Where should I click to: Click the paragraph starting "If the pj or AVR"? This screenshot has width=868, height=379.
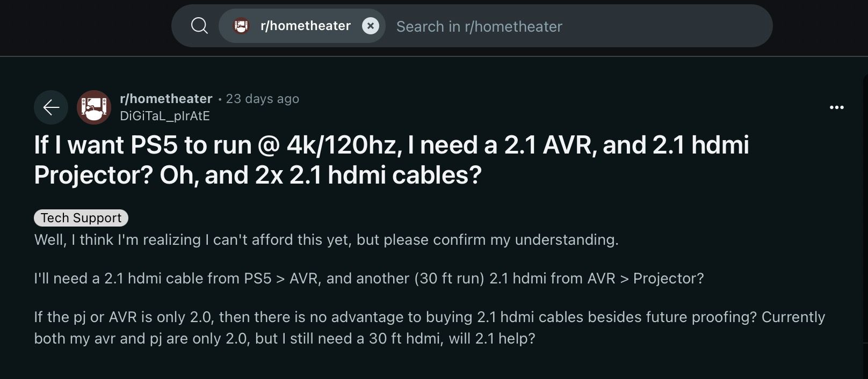tap(429, 327)
